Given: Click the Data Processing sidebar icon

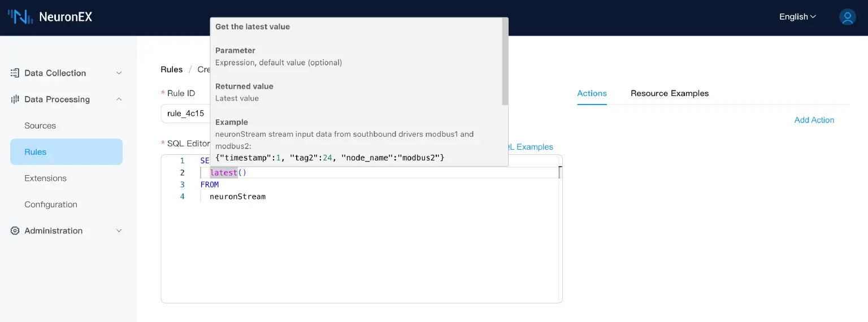Looking at the screenshot, I should pyautogui.click(x=15, y=99).
